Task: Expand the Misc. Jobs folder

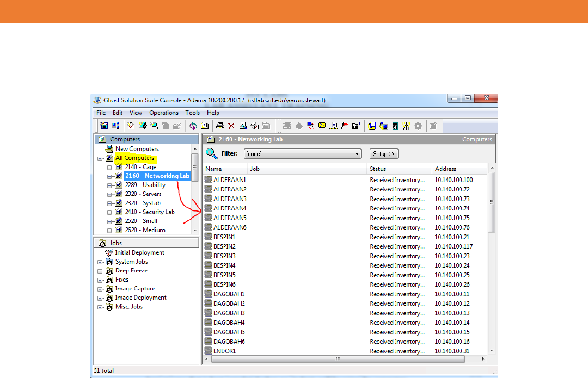Action: pos(100,307)
